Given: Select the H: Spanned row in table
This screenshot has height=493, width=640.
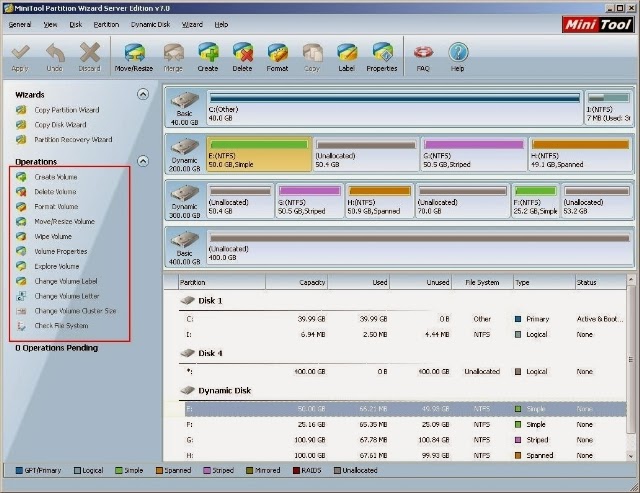Looking at the screenshot, I should 405,455.
